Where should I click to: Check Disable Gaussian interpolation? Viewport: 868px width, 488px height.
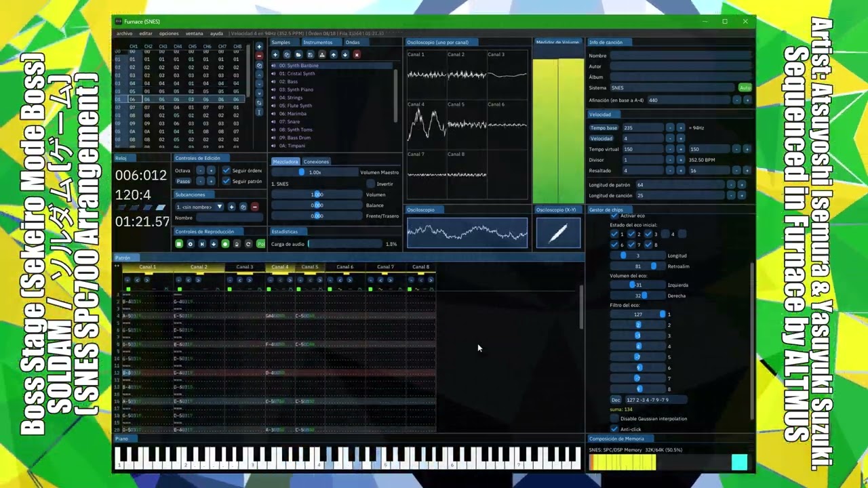click(x=614, y=418)
